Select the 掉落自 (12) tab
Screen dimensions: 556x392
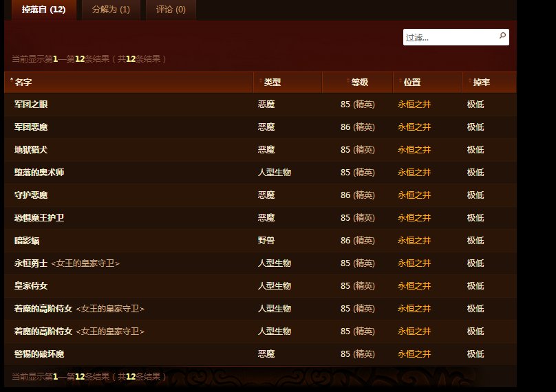click(43, 10)
